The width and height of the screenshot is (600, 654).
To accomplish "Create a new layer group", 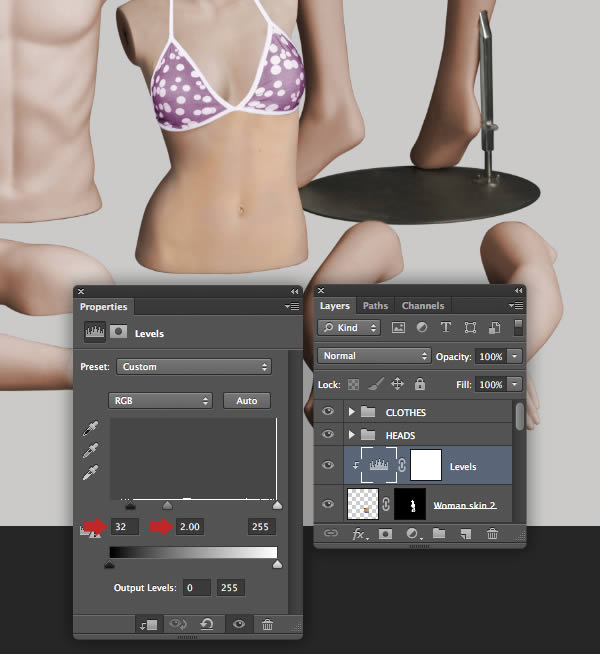I will pos(439,534).
